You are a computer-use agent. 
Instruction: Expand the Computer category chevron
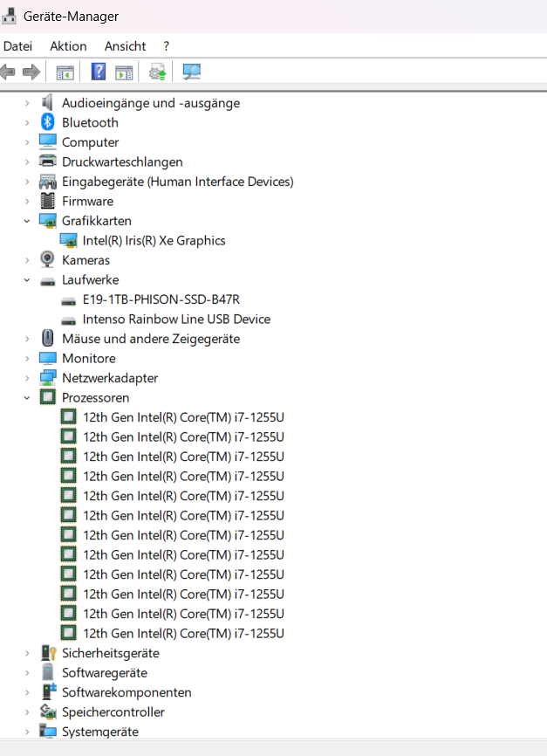(27, 142)
